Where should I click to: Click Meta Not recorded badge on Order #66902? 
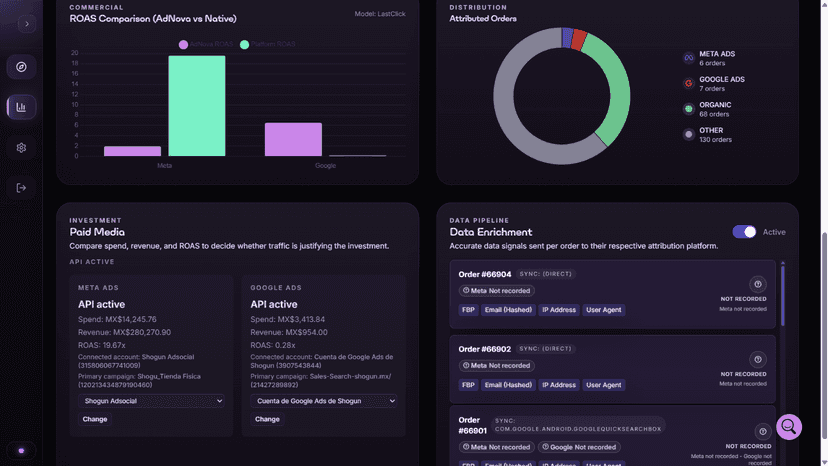(496, 366)
